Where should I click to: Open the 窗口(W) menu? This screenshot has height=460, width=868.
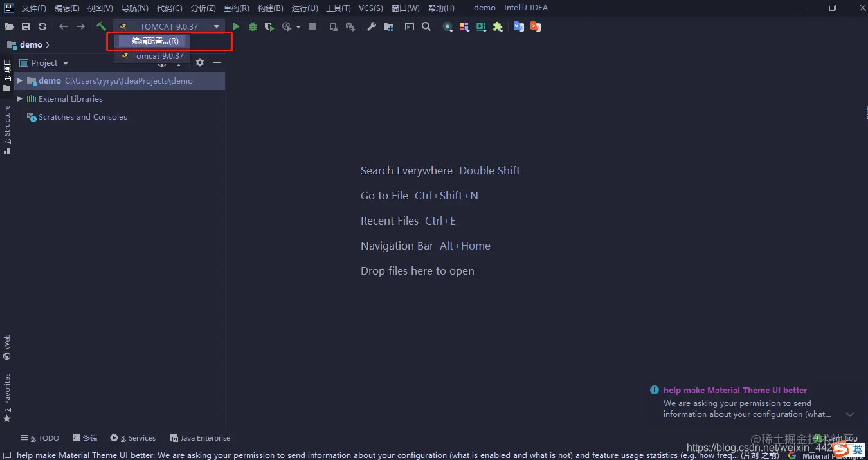[405, 8]
